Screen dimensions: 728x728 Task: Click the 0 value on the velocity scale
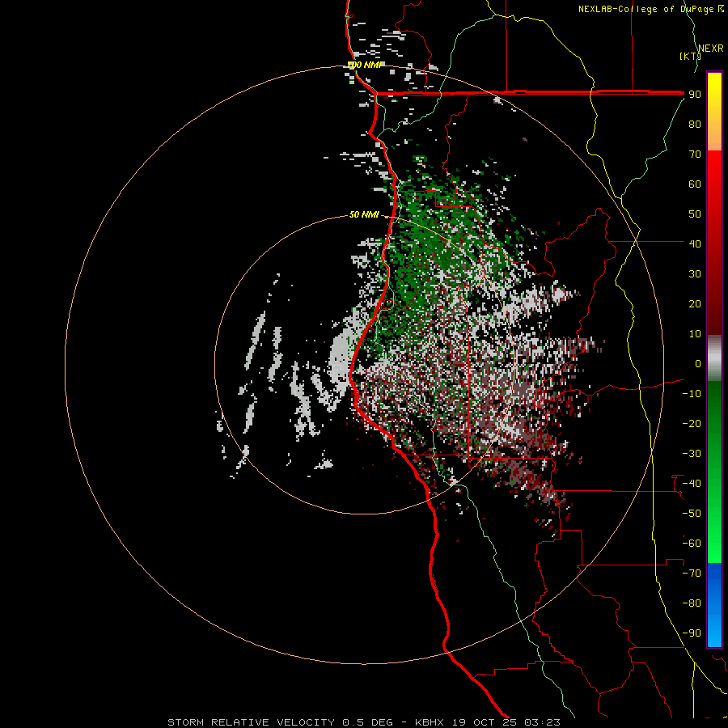coord(698,364)
